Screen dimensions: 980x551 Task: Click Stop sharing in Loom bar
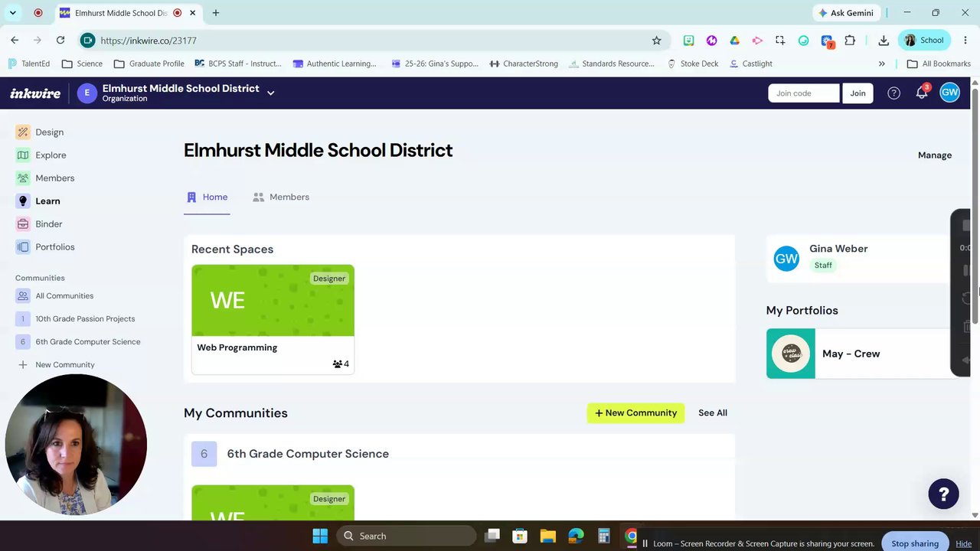coord(915,543)
